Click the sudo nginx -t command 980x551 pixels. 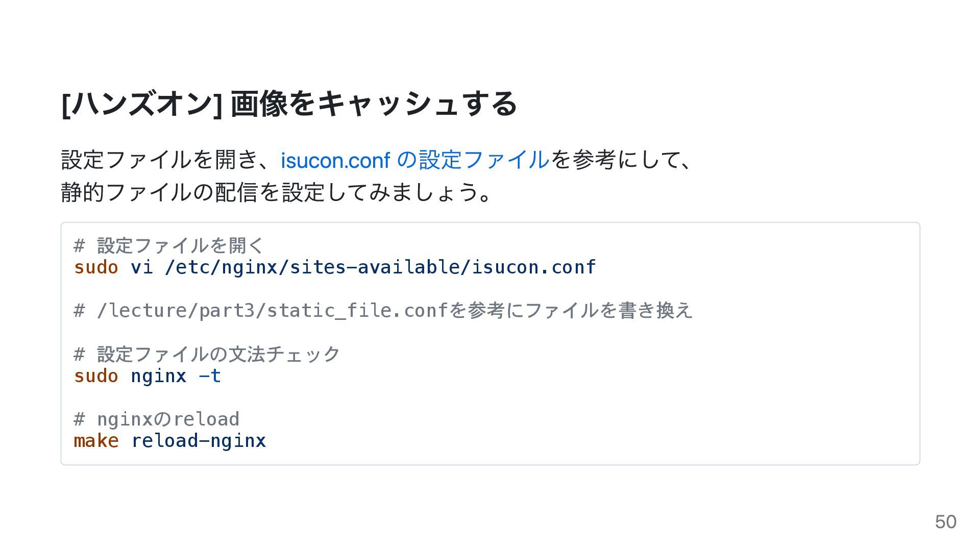point(148,376)
